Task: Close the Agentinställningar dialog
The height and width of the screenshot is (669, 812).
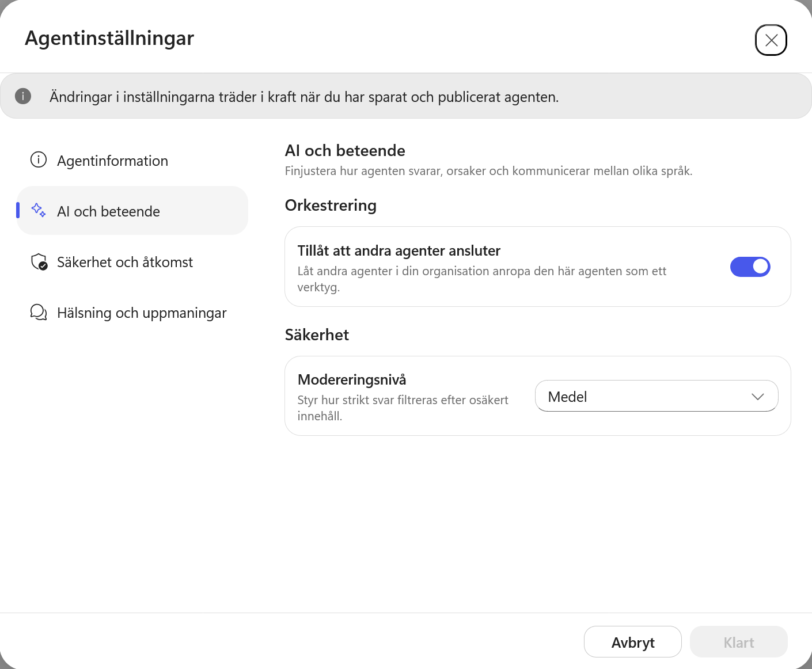Action: pyautogui.click(x=771, y=40)
